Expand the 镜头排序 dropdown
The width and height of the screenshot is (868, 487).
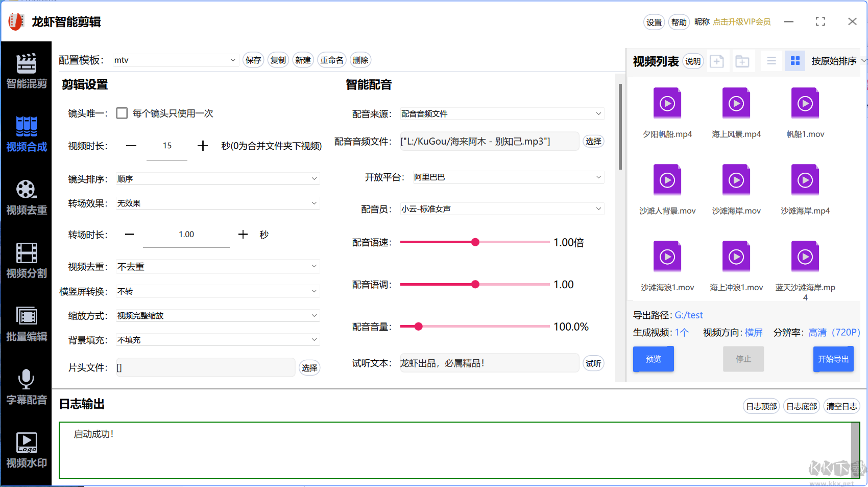point(218,178)
